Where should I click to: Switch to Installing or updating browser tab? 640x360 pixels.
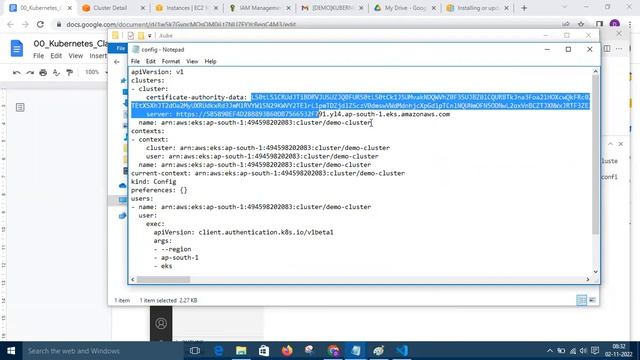coord(477,8)
